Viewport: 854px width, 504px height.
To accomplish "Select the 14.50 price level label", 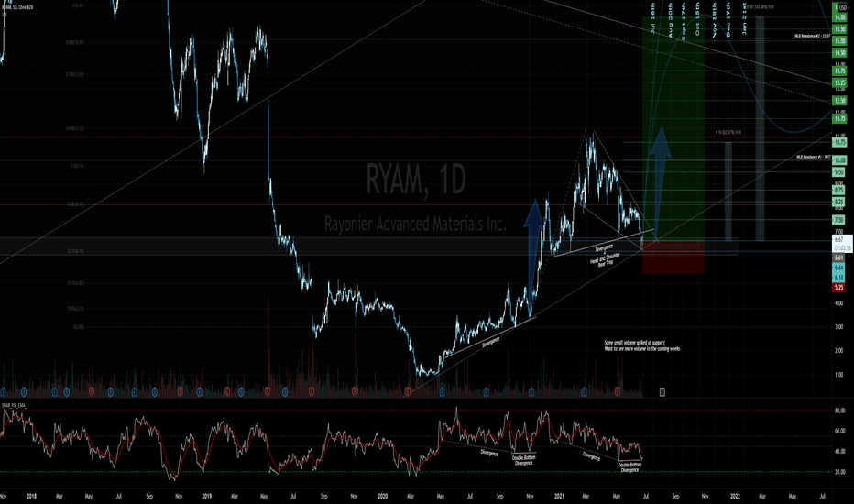I will (x=838, y=53).
